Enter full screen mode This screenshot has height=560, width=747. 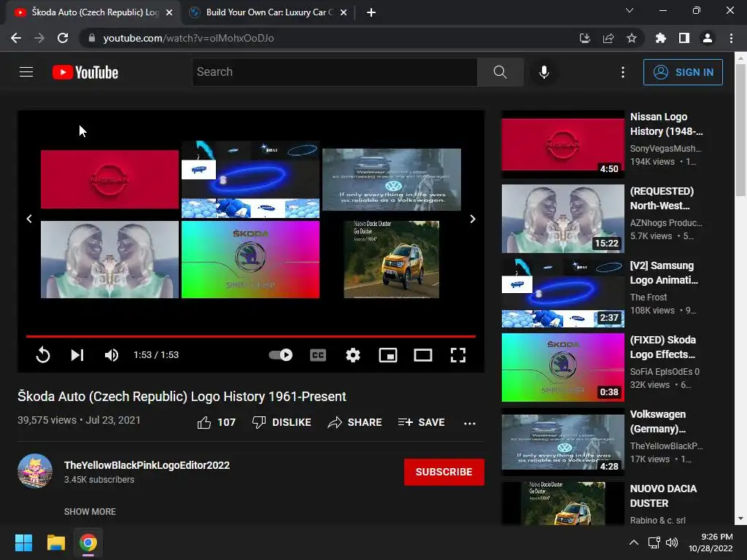coord(458,355)
